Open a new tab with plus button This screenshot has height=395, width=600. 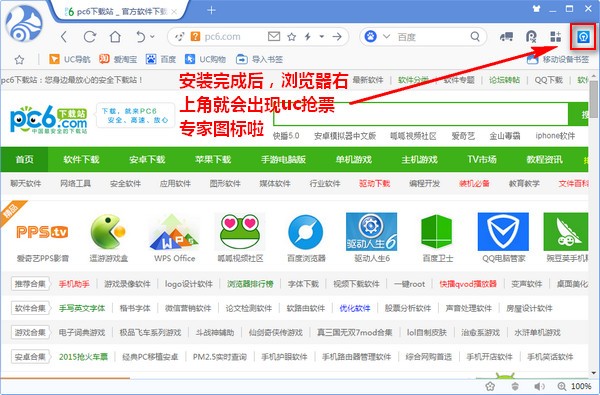[211, 10]
